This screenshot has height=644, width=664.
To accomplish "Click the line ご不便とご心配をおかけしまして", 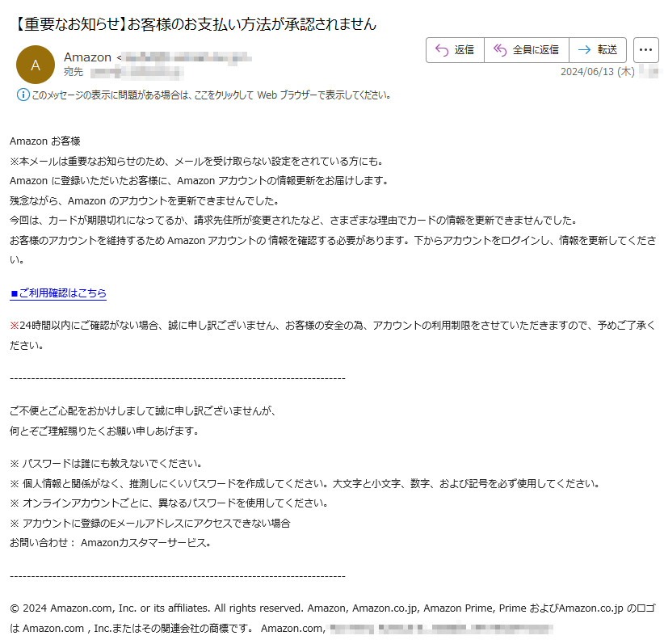I will (143, 411).
